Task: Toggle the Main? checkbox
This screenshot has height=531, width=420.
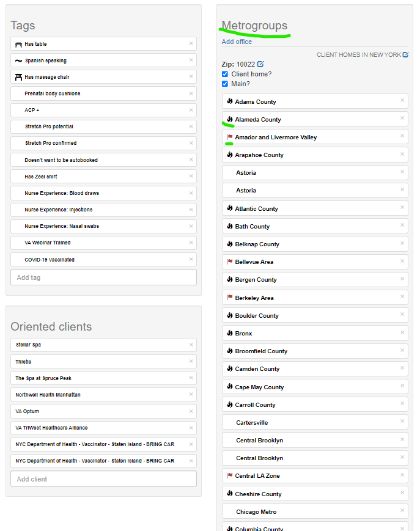Action: pos(225,84)
